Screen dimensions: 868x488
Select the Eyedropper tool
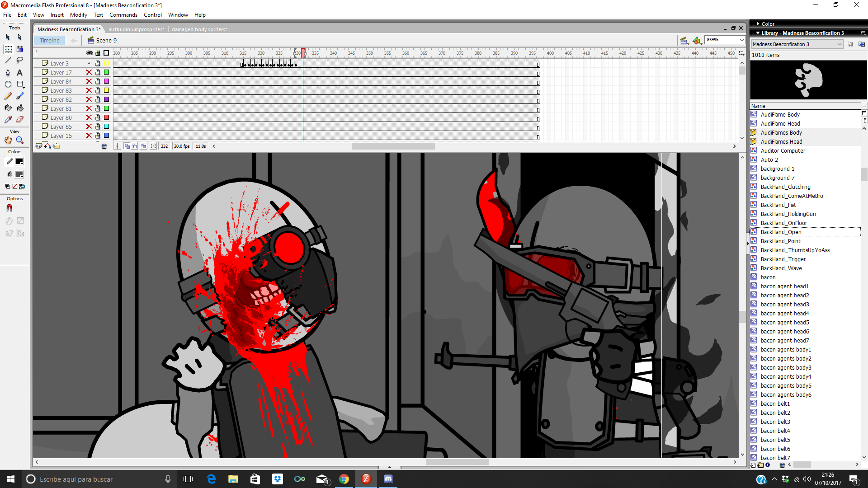[x=8, y=119]
